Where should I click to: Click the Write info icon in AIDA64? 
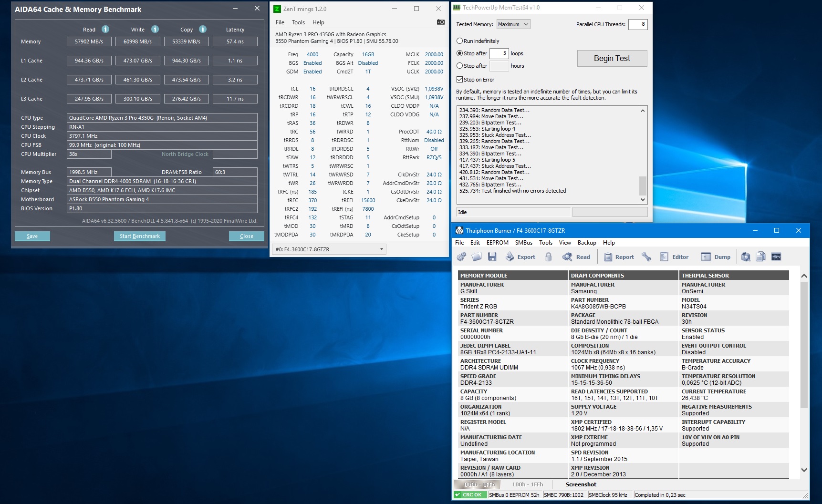pyautogui.click(x=155, y=29)
